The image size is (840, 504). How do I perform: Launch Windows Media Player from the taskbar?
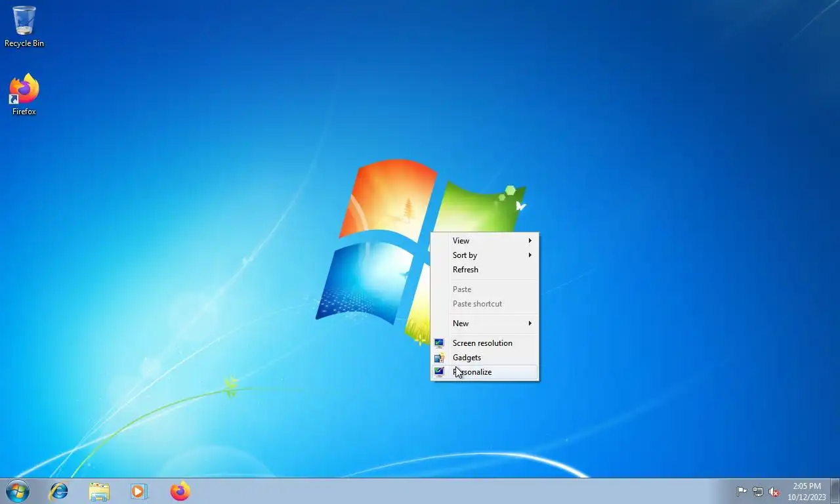point(139,491)
